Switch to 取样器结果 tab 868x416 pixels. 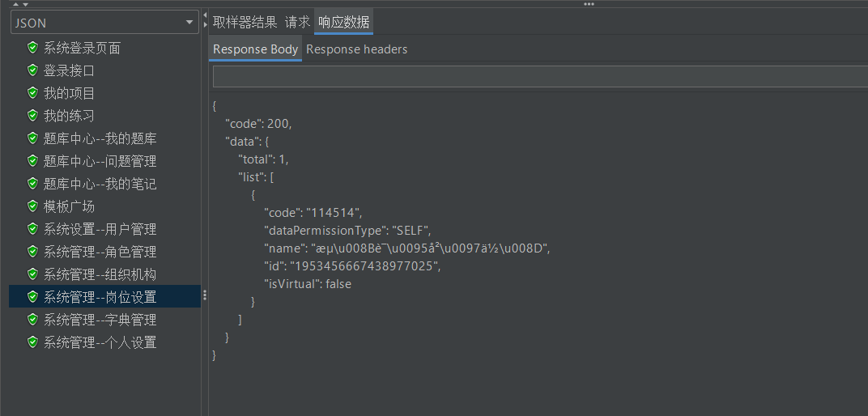[245, 22]
